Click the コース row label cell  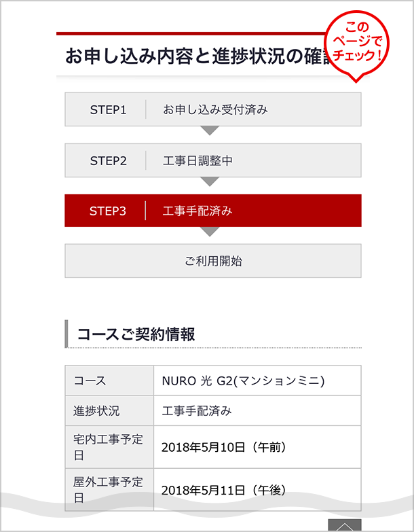tap(109, 380)
